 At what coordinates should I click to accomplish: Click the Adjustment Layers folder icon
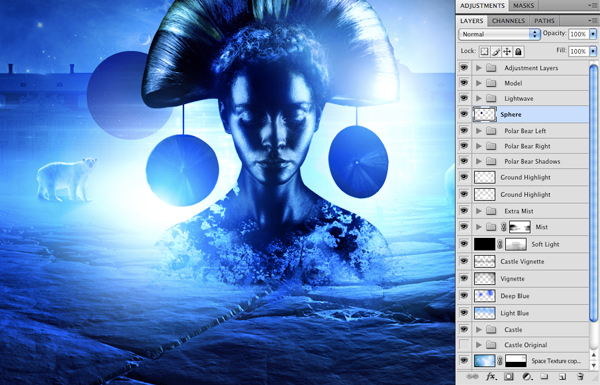[x=491, y=68]
